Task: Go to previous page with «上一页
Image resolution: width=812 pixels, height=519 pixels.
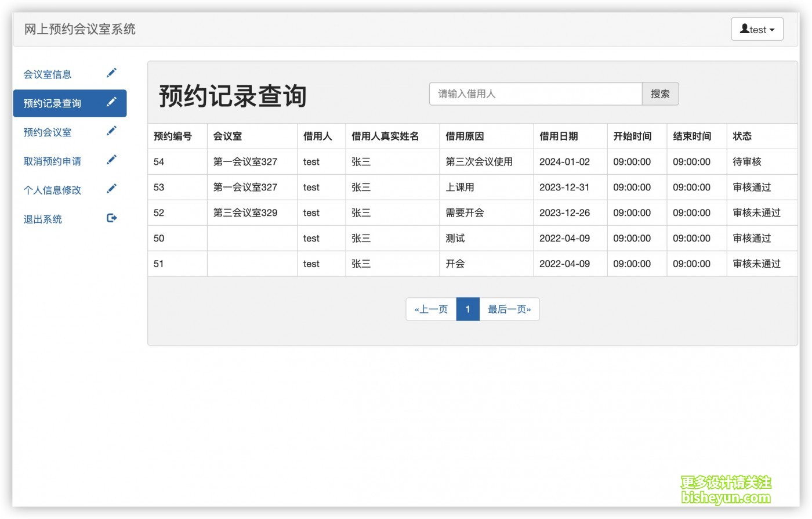Action: (x=431, y=309)
